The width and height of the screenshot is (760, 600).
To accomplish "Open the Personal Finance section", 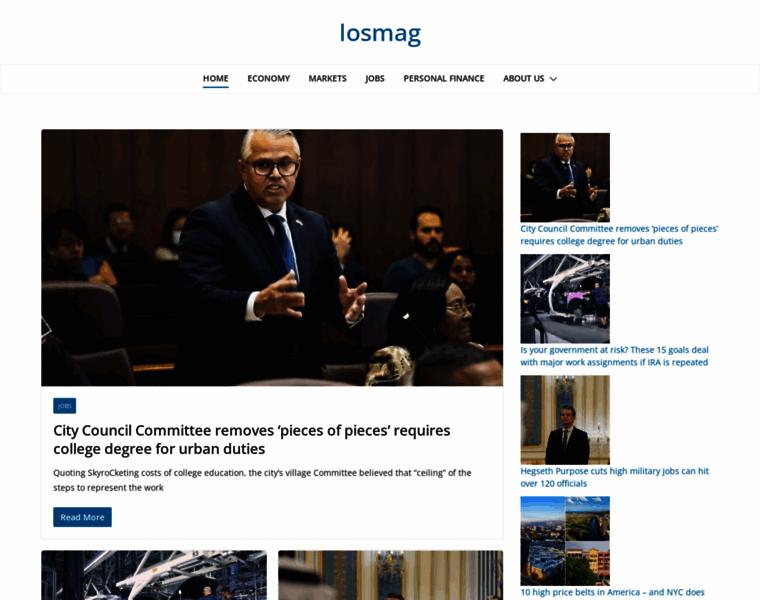I will [444, 79].
